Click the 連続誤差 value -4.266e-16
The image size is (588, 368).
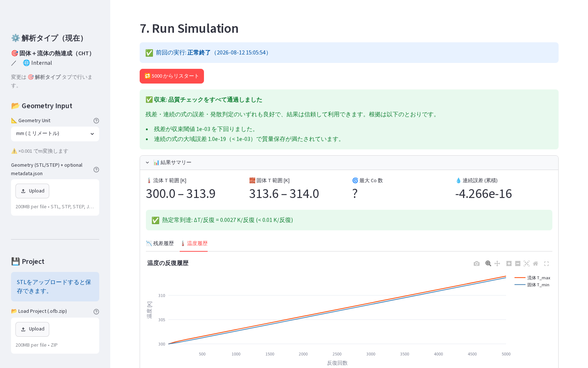(x=483, y=194)
